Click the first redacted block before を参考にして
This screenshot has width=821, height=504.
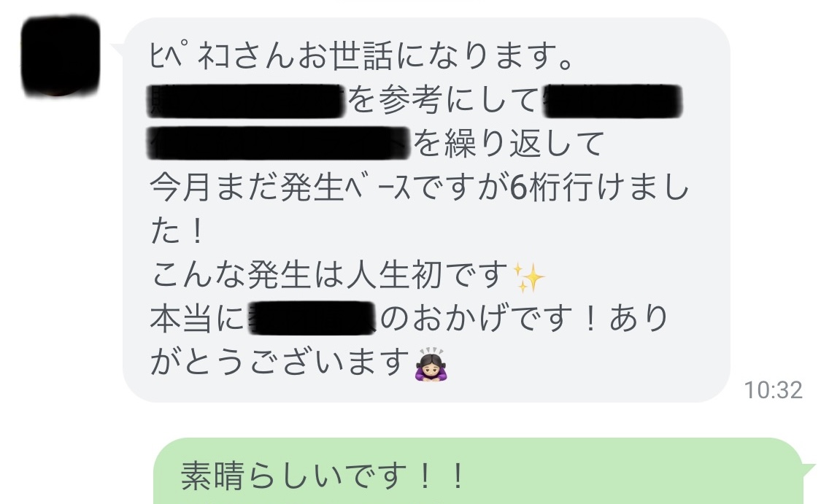pos(246,101)
